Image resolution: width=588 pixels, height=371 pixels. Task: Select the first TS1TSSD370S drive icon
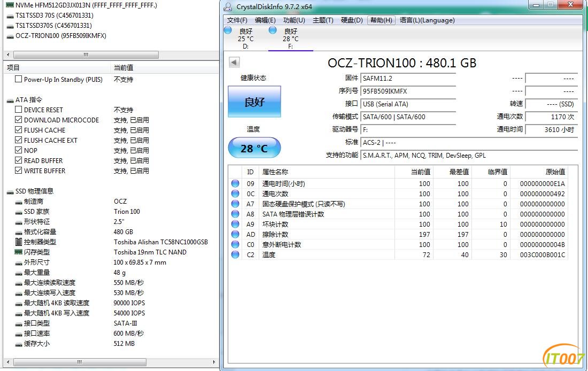pos(10,16)
